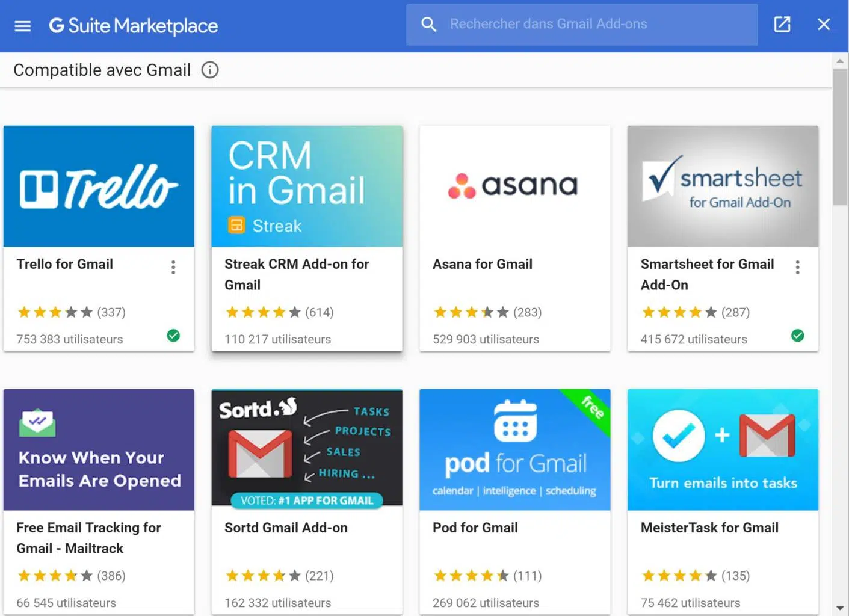
Task: Select the Pod for Gmail title
Action: (475, 528)
